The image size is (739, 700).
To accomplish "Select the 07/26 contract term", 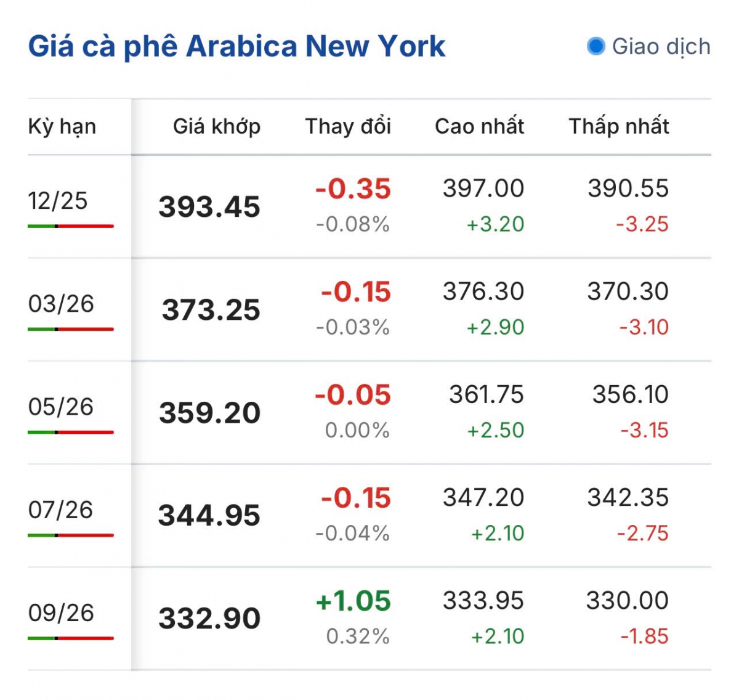I will coord(60,510).
